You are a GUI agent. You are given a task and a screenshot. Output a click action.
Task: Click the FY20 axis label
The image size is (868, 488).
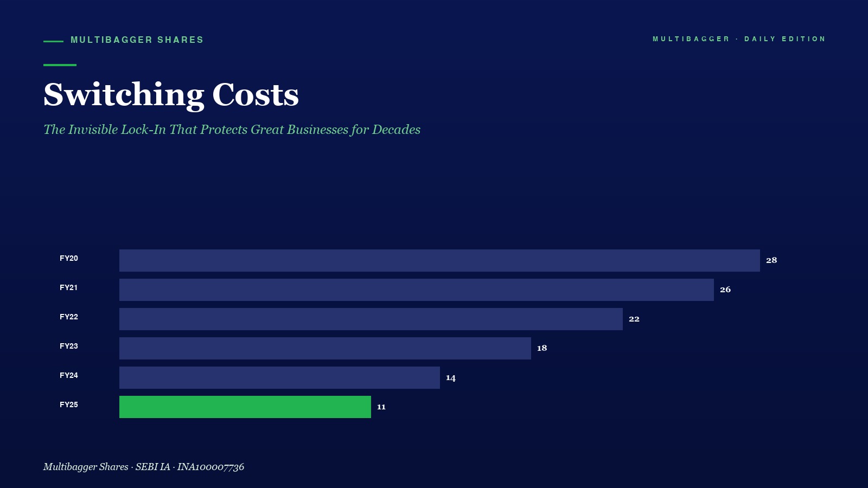(x=69, y=258)
